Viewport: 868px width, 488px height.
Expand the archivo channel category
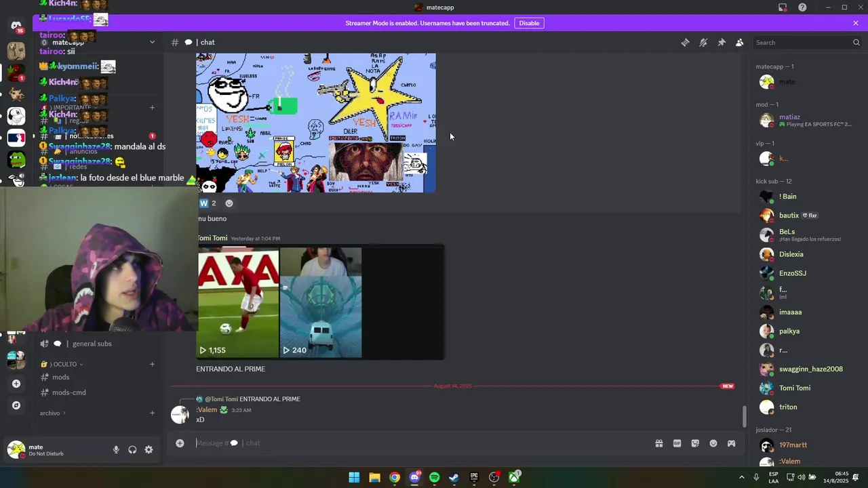pyautogui.click(x=53, y=413)
